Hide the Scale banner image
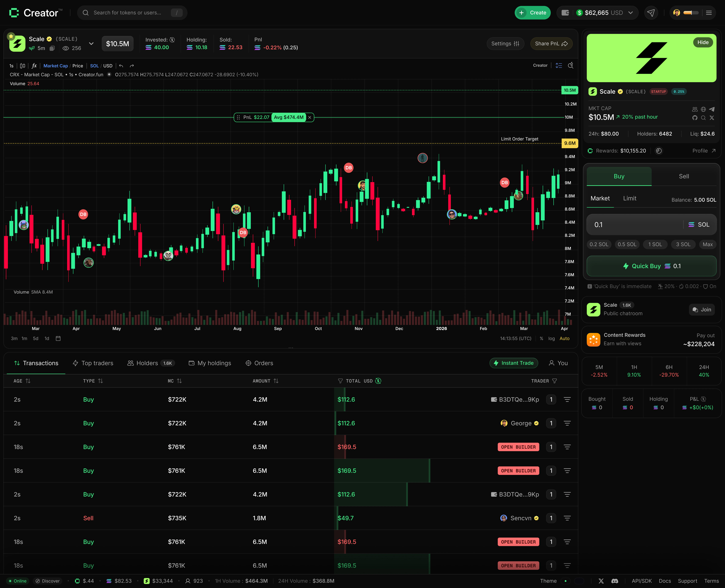This screenshot has width=725, height=588. [703, 42]
